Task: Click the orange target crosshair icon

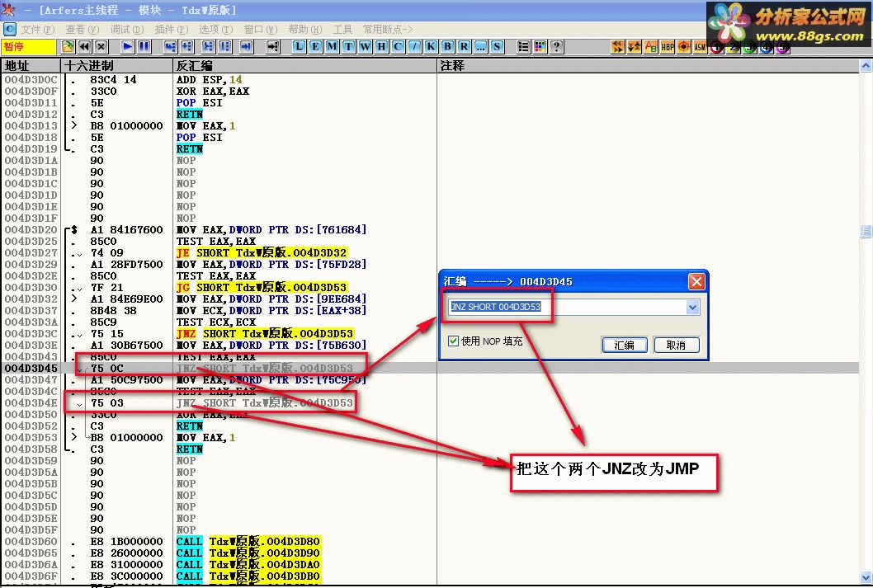Action: tap(684, 47)
